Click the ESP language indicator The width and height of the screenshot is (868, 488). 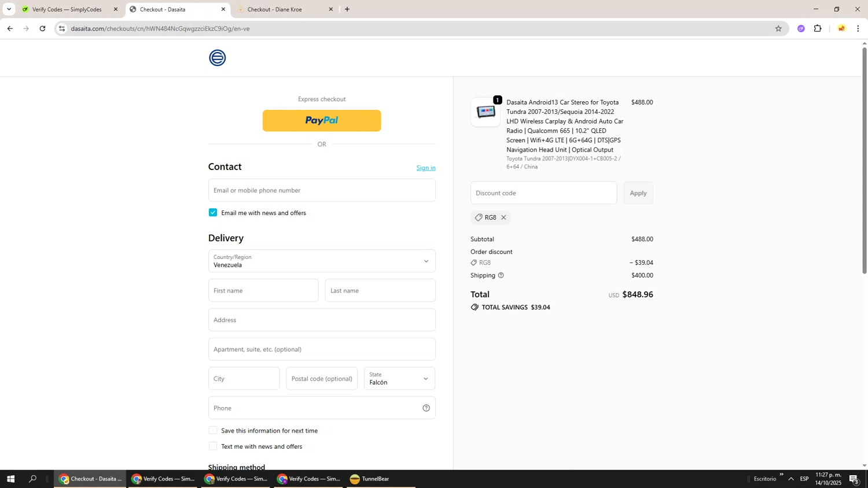pos(804,479)
